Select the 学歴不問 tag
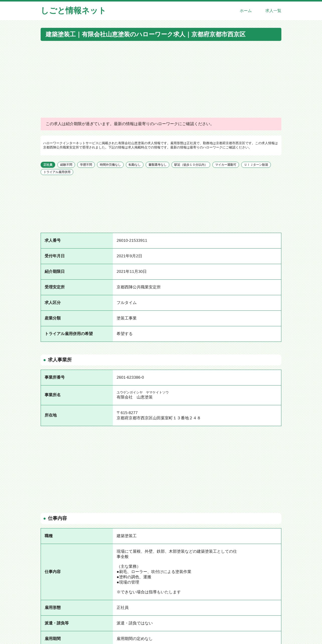Image resolution: width=322 pixels, height=644 pixels. tap(86, 165)
